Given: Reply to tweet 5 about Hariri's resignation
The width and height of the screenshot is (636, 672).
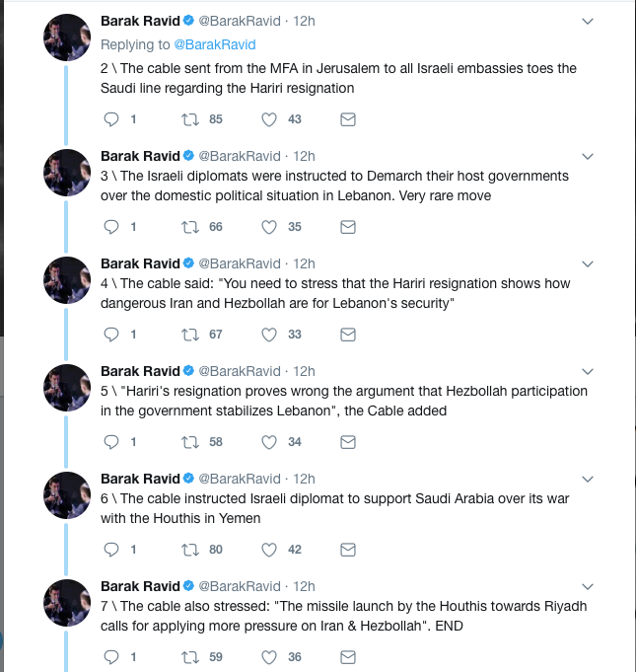Looking at the screenshot, I should coord(110,442).
